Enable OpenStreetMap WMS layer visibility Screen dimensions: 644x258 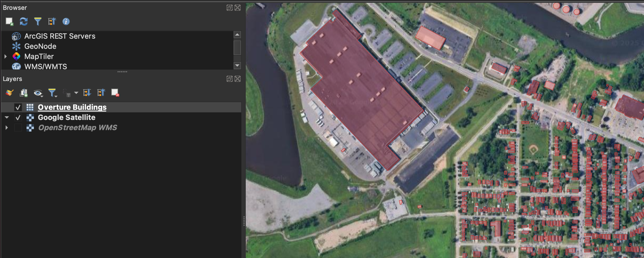[18, 128]
